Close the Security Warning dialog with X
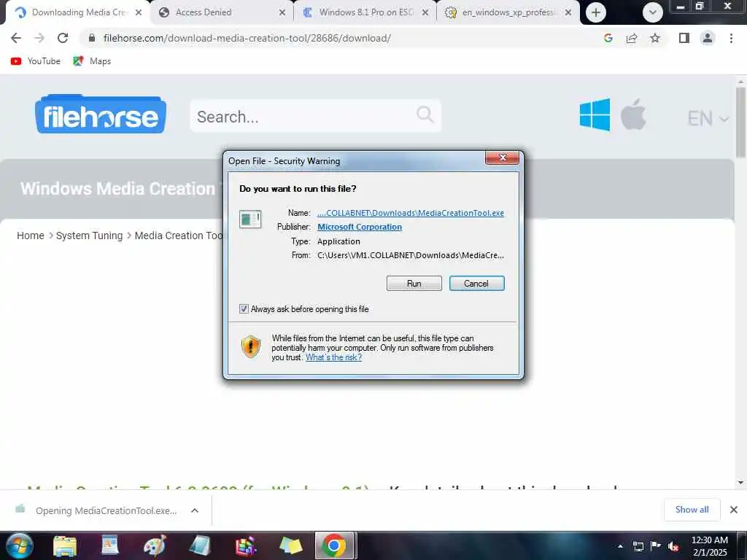 coord(502,157)
